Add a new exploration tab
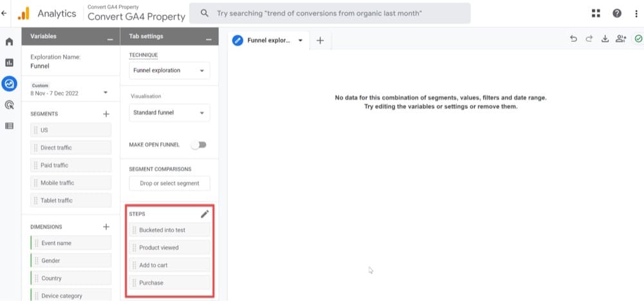 320,40
